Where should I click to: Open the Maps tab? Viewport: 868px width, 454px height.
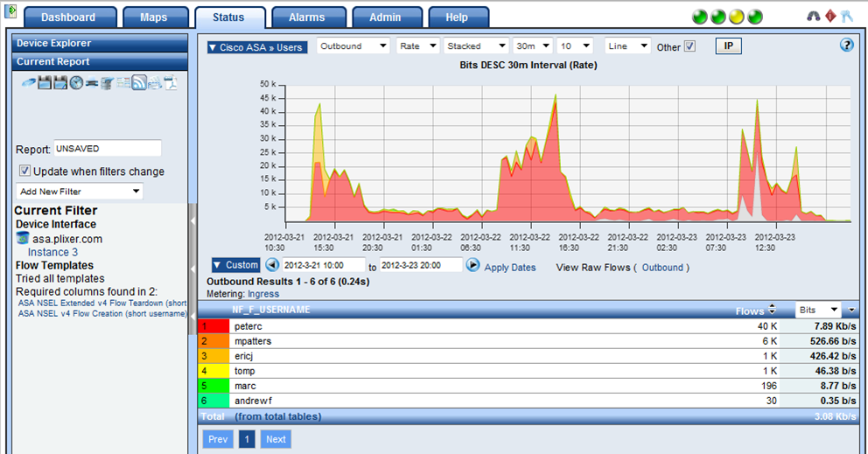[x=153, y=17]
